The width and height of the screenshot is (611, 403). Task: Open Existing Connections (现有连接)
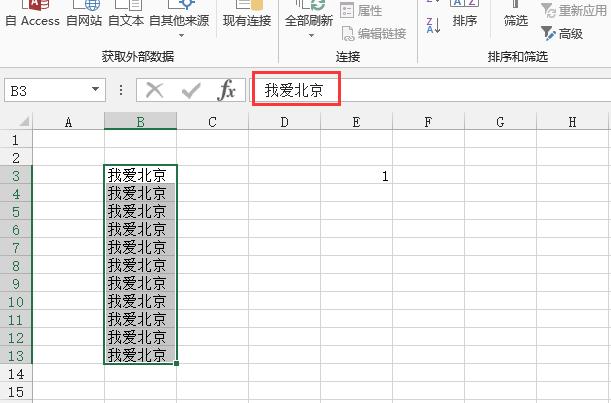[x=247, y=16]
